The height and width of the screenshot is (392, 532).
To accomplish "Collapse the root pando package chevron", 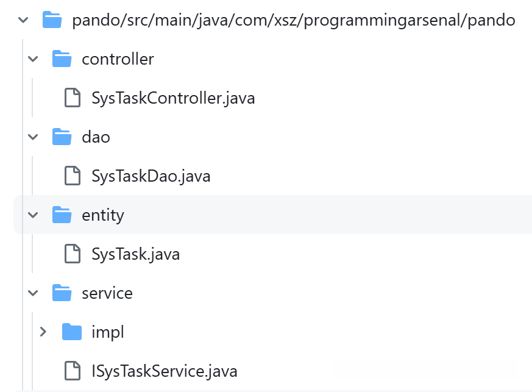I will pos(22,20).
